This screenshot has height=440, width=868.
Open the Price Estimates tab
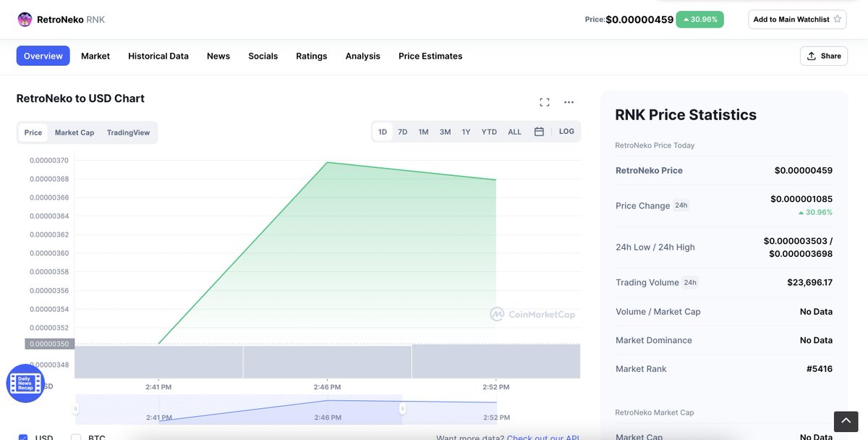point(430,56)
